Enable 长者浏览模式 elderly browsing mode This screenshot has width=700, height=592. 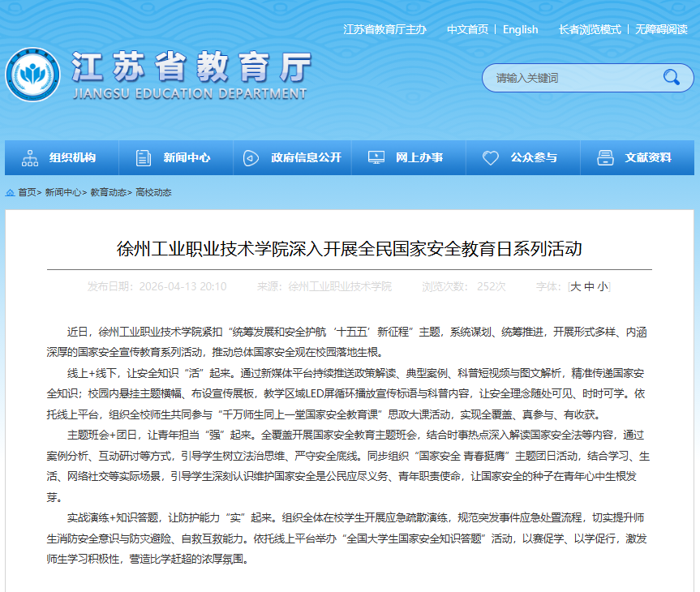(590, 29)
